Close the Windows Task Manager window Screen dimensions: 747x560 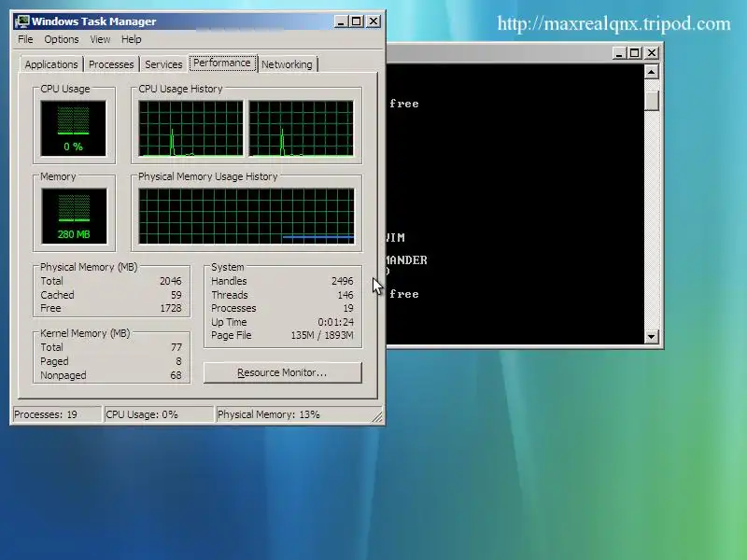[373, 21]
